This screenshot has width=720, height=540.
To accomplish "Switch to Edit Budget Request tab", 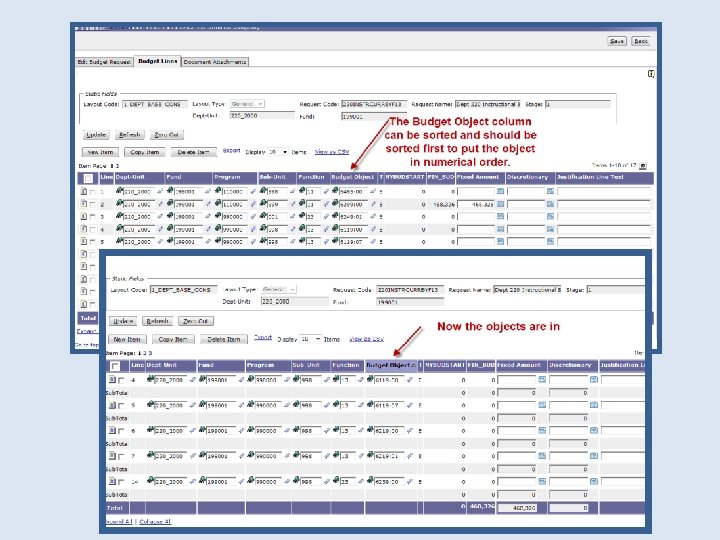I will 104,62.
